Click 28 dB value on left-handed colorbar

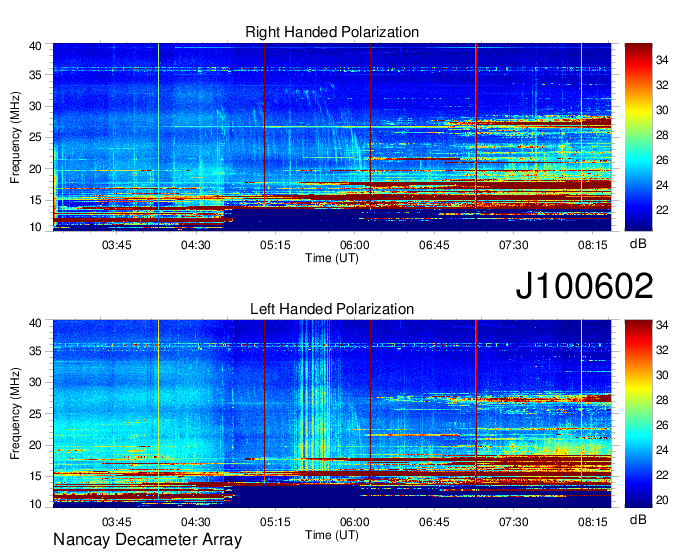coord(662,400)
